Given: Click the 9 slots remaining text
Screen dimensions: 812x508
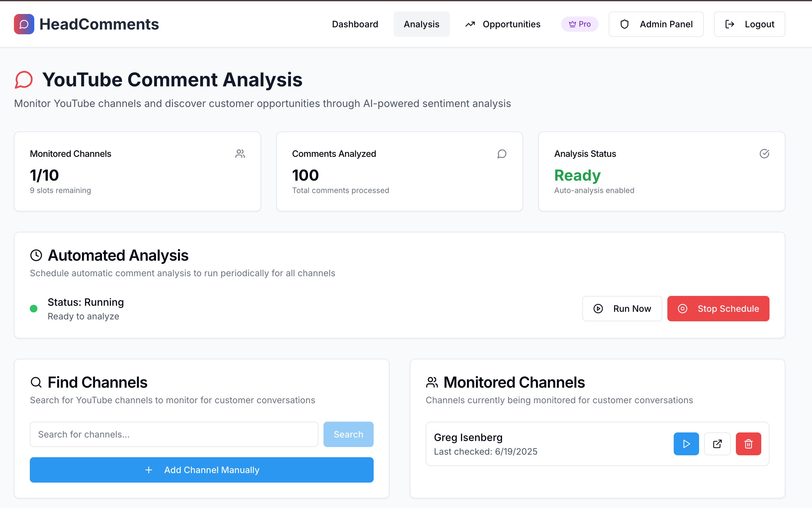Looking at the screenshot, I should (x=60, y=190).
